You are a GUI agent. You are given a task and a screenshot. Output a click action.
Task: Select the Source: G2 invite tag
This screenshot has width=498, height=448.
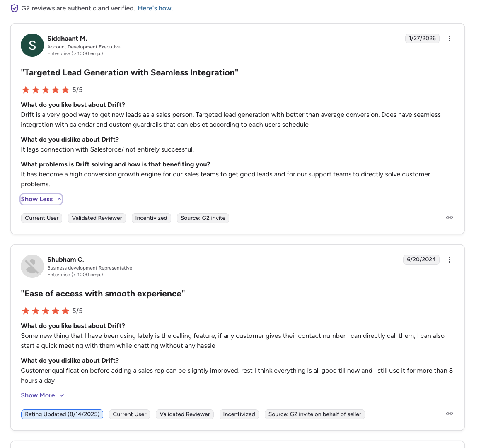click(x=203, y=218)
